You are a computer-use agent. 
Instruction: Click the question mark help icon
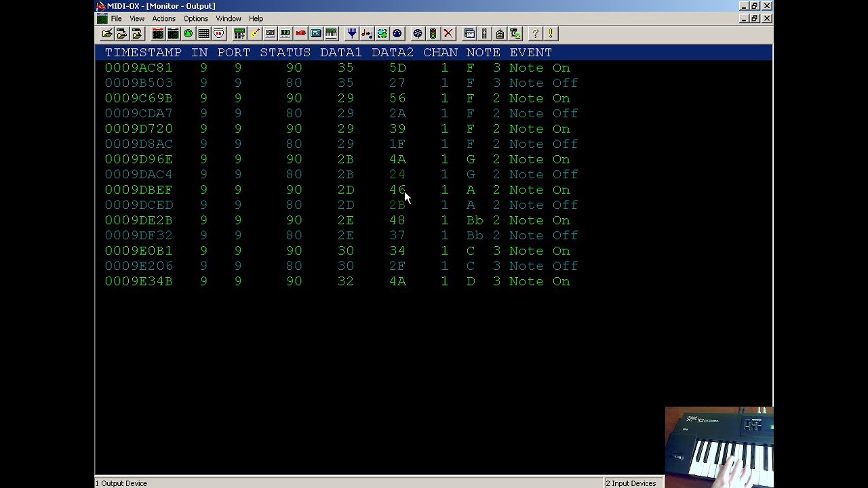535,33
